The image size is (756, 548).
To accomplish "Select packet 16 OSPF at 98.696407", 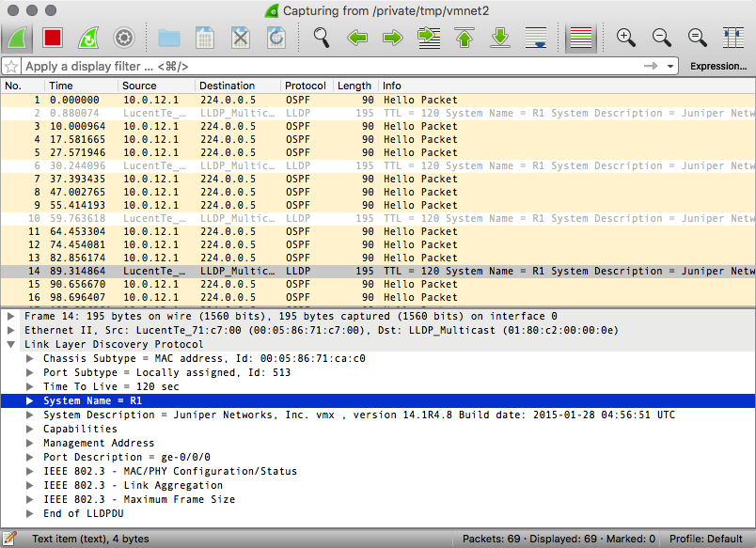I will 378,297.
